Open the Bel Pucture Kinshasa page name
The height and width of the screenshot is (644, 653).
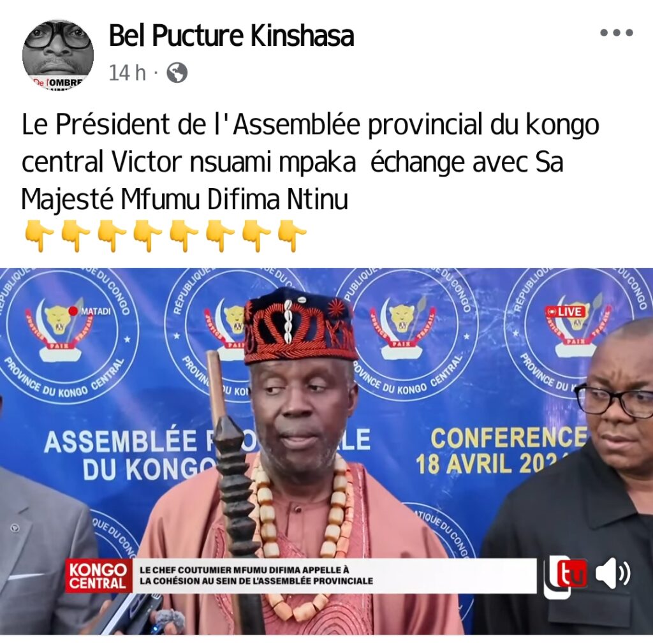[231, 36]
